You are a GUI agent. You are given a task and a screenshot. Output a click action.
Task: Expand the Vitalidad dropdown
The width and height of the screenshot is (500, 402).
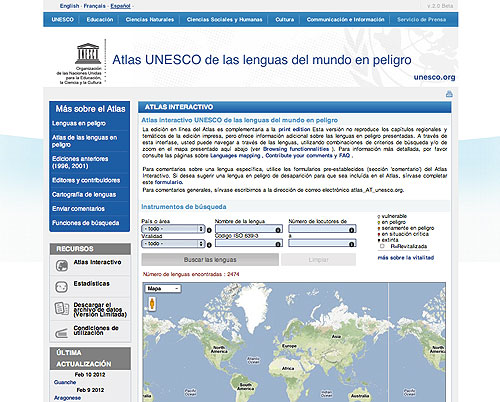[x=173, y=244]
